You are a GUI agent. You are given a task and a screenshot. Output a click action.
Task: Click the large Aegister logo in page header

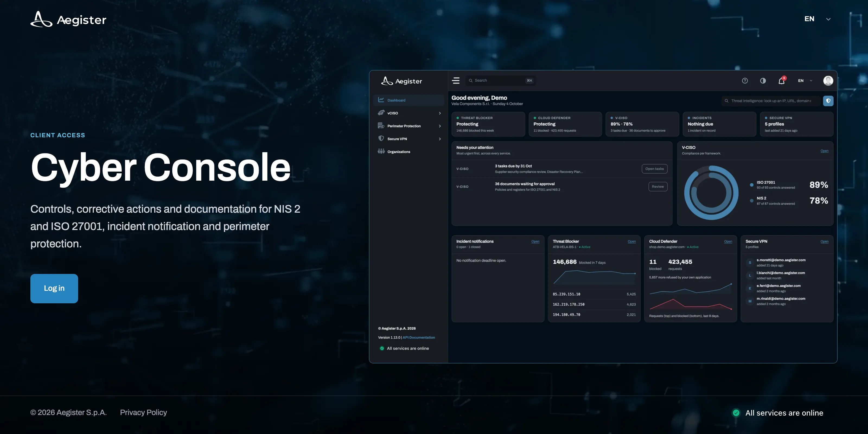pyautogui.click(x=68, y=19)
